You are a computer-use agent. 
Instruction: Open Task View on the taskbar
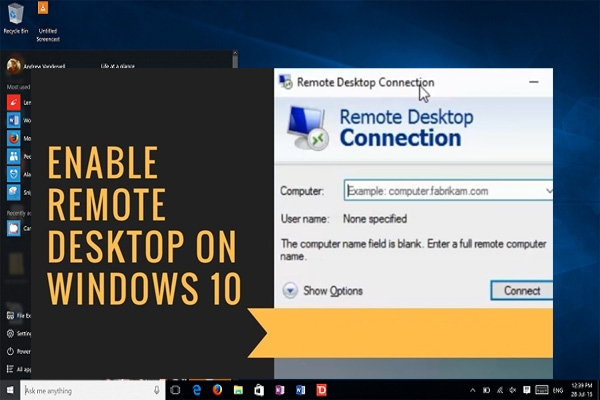click(x=175, y=390)
